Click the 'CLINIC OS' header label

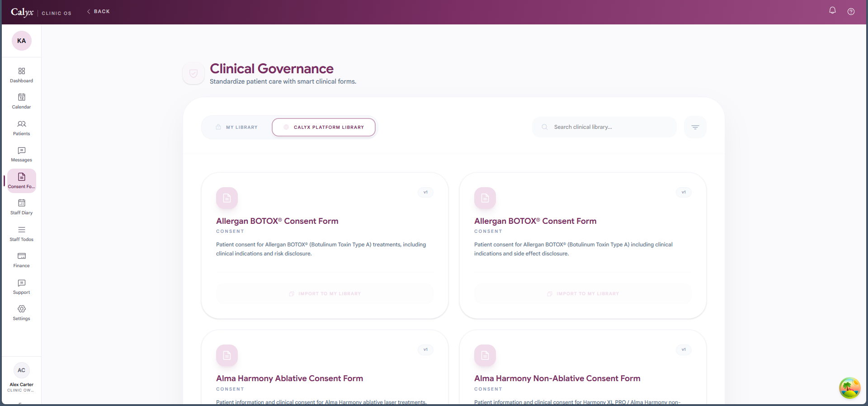tap(57, 14)
